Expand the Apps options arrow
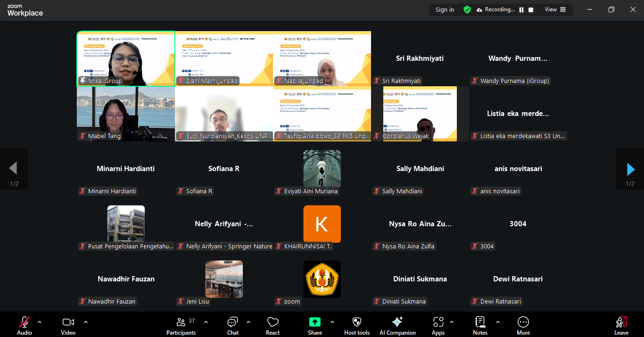644x337 pixels. click(452, 322)
